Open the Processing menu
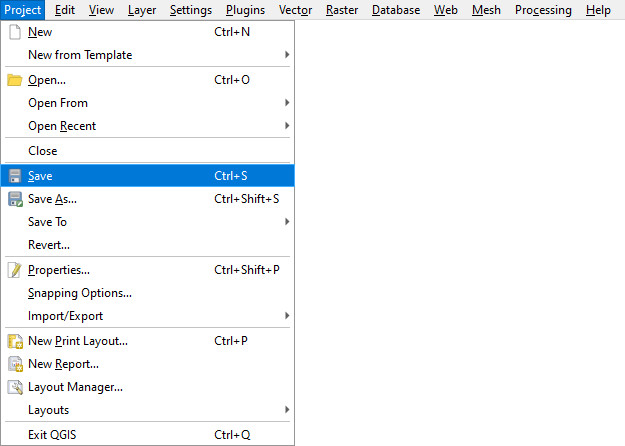Image resolution: width=625 pixels, height=446 pixels. (x=543, y=10)
